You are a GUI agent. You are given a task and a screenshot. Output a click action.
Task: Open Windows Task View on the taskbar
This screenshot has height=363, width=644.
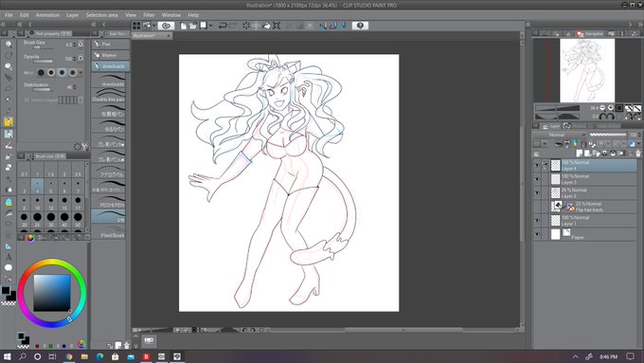coord(53,356)
